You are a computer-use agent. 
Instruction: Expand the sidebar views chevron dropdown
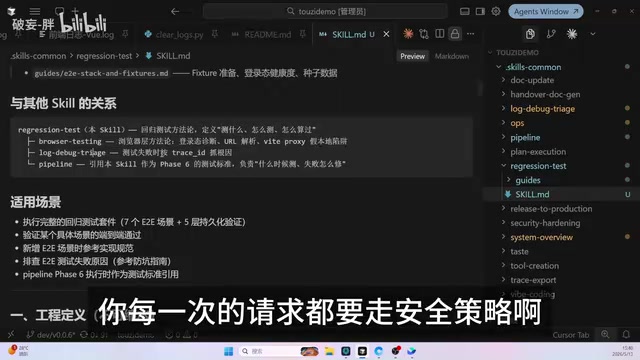tap(593, 34)
